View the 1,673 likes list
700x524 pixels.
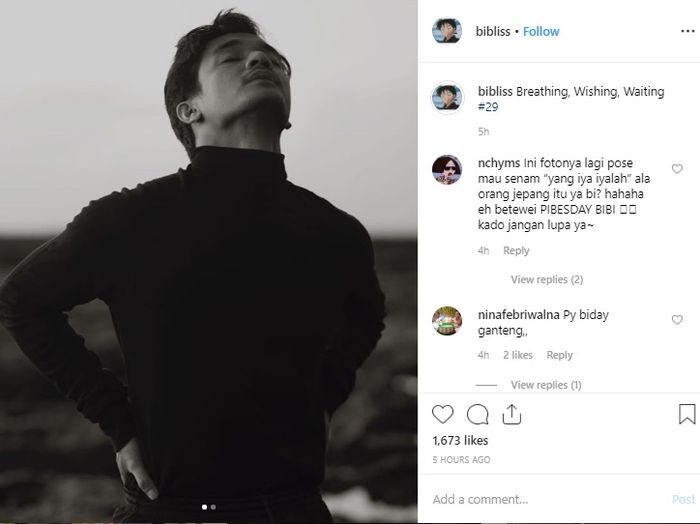point(460,440)
